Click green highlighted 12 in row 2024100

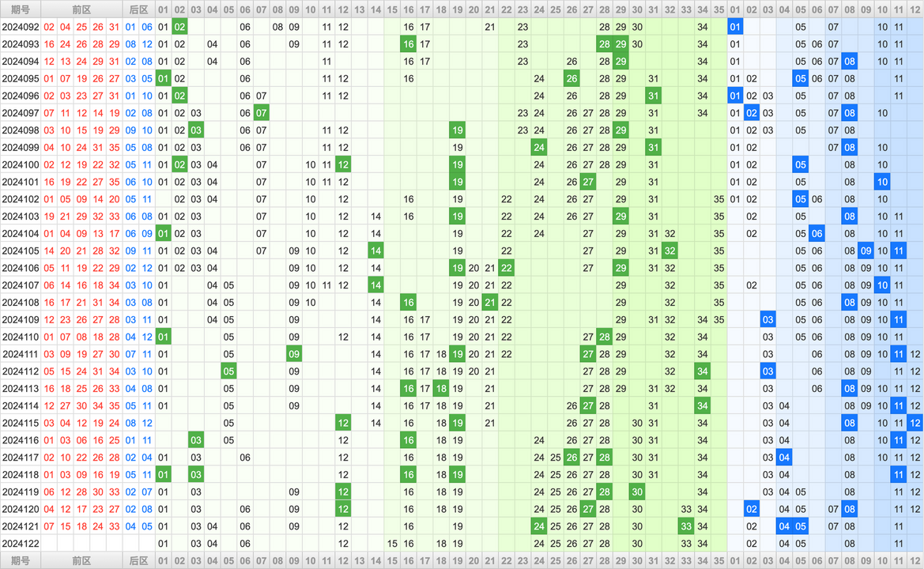[x=343, y=165]
